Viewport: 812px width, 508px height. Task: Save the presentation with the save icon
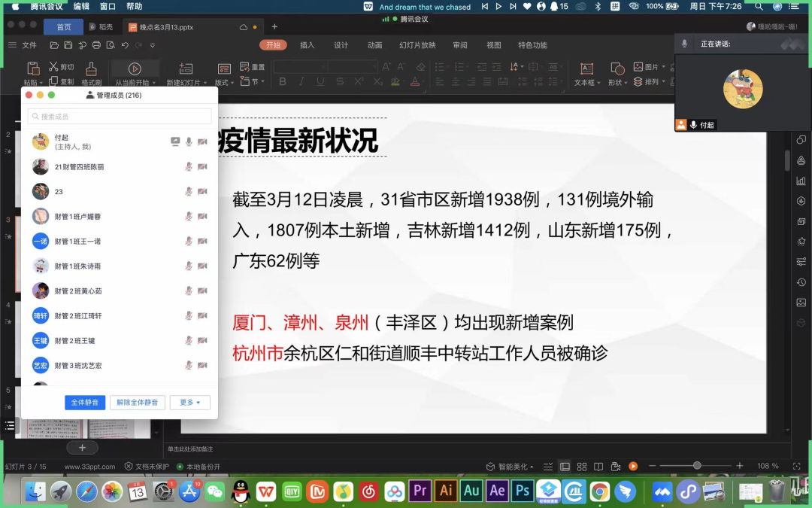[68, 45]
